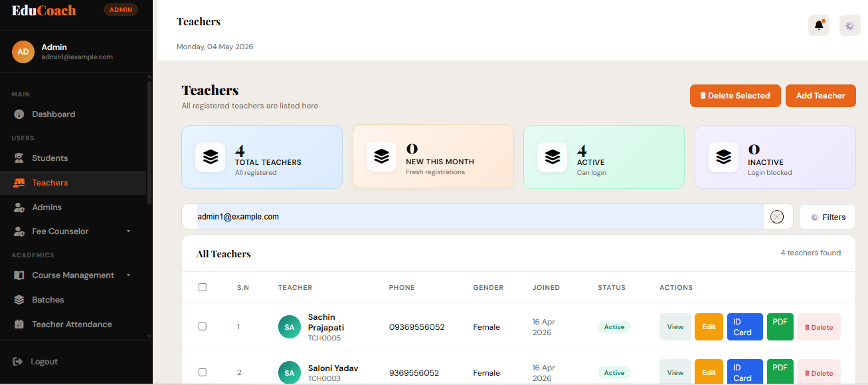868x385 pixels.
Task: Download PDF for Sachin Prajapati
Action: 780,326
